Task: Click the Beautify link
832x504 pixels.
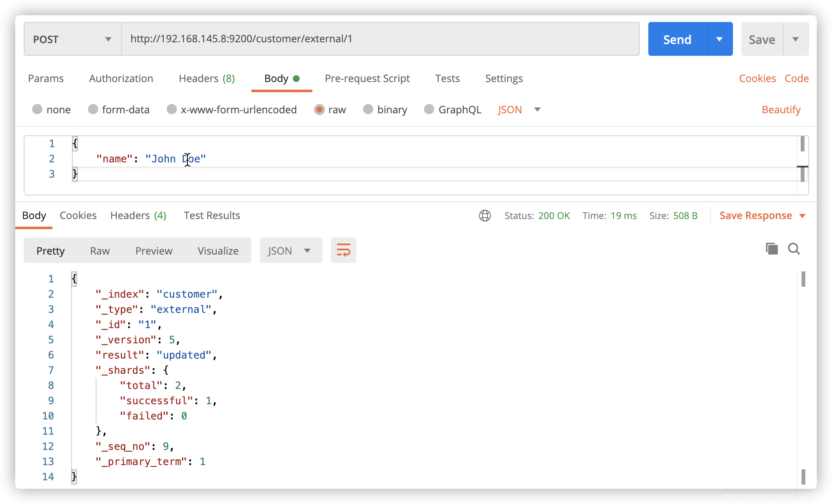Action: 781,110
